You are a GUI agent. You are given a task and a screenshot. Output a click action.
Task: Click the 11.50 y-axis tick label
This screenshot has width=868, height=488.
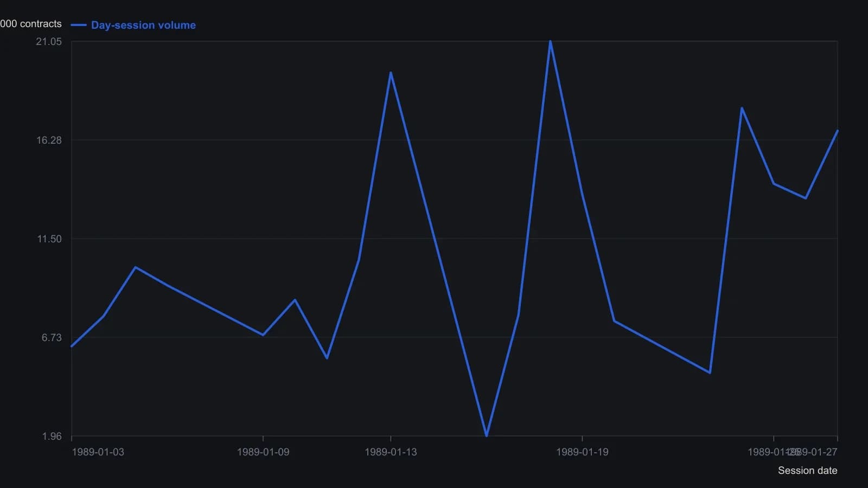[x=49, y=239]
